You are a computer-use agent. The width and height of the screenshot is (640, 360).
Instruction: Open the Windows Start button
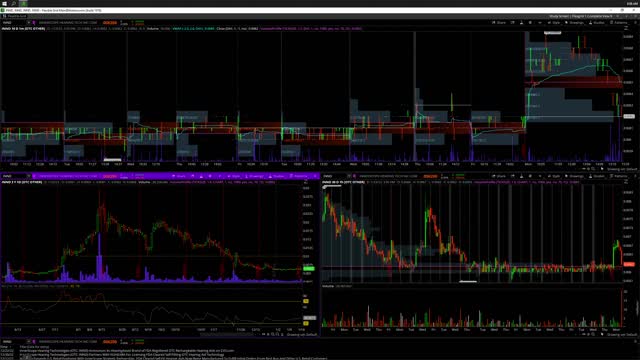4,3
